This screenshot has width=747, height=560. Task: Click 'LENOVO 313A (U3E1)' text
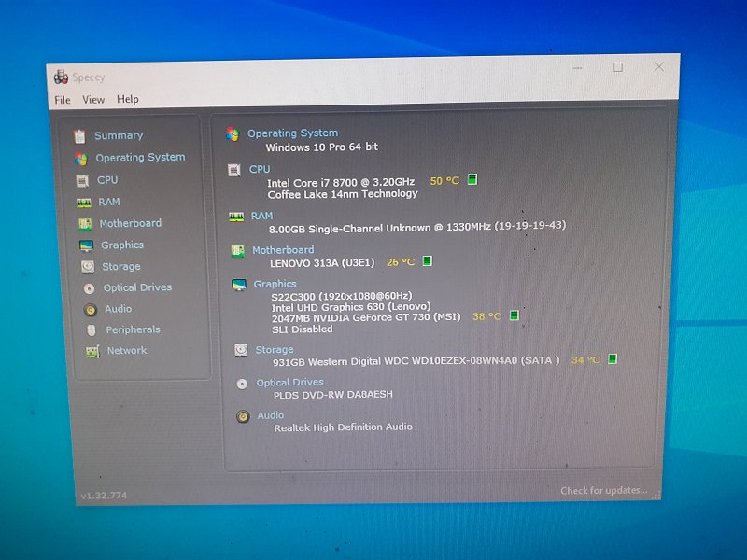point(322,263)
